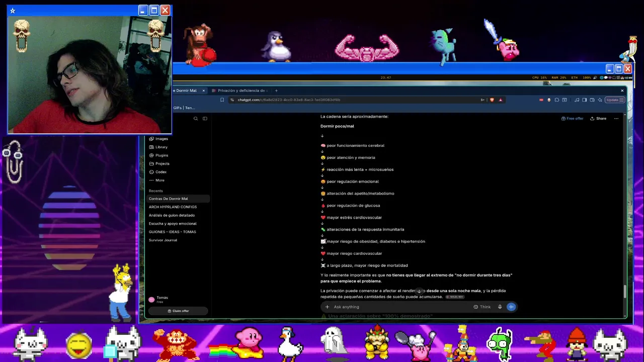Open the GIFs | Ten... bookmark

(184, 108)
